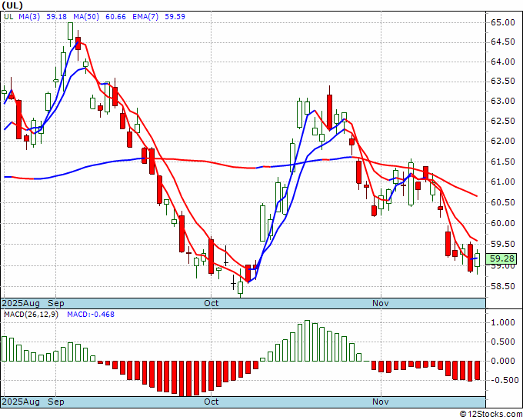523x420 pixels.
Task: Click the -0.500 MACD axis label
Action: coord(503,380)
